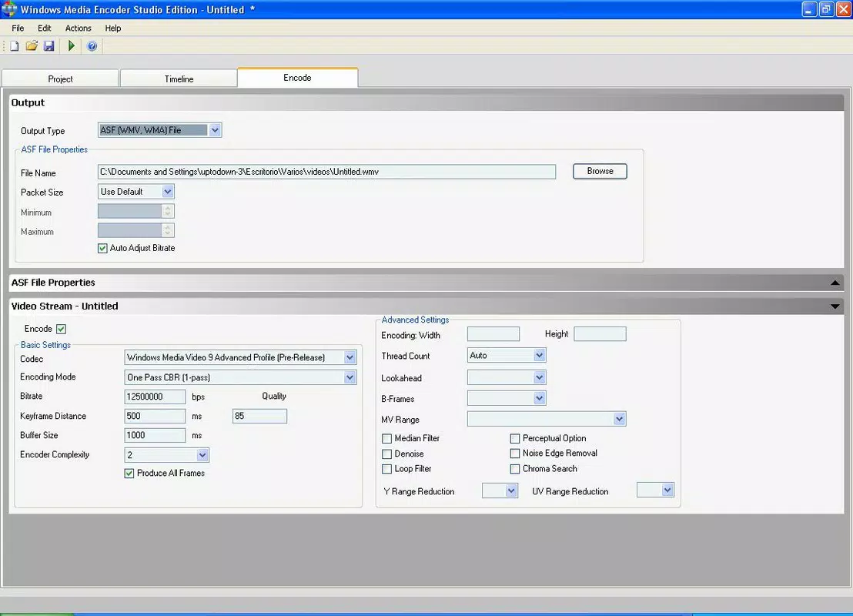This screenshot has height=616, width=853.
Task: Open the Lookahead dropdown
Action: 507,377
